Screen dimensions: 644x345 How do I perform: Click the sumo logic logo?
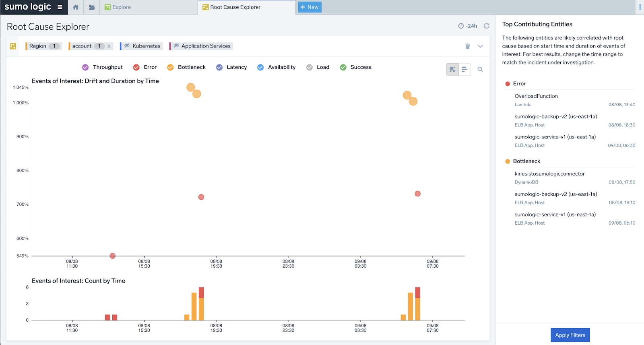coord(27,7)
